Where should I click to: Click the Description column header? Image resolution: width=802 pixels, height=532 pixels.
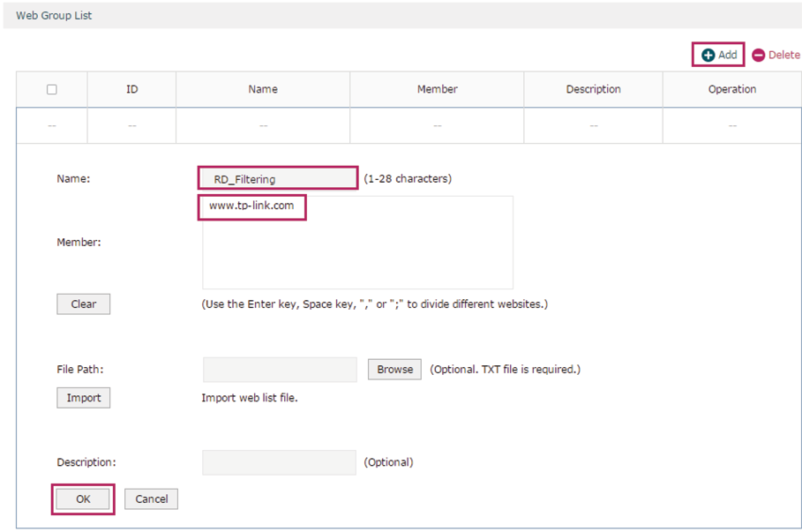pos(593,89)
